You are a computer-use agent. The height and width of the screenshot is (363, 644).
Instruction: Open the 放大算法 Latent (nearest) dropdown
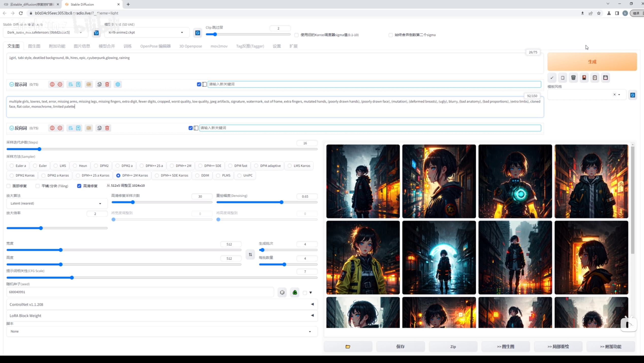click(56, 203)
